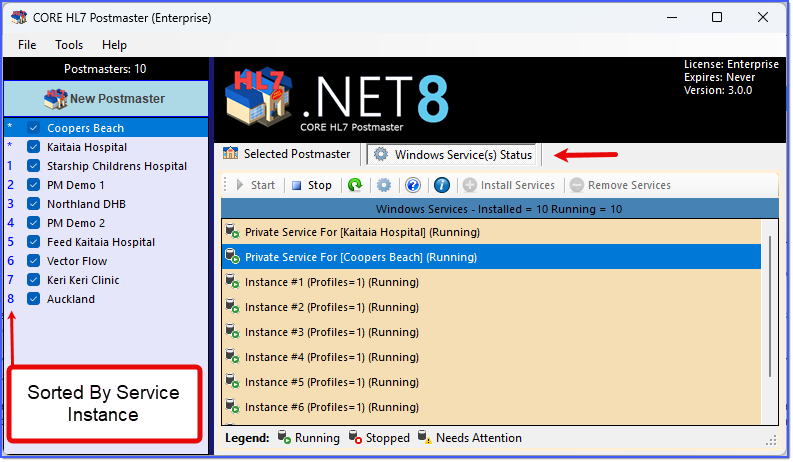The width and height of the screenshot is (793, 462).
Task: Click the Remove Services minus icon
Action: [x=577, y=185]
